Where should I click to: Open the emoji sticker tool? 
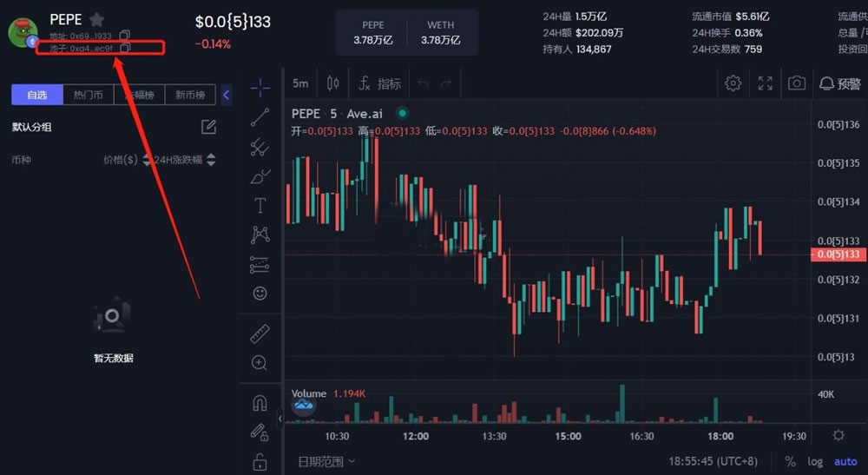pos(260,294)
